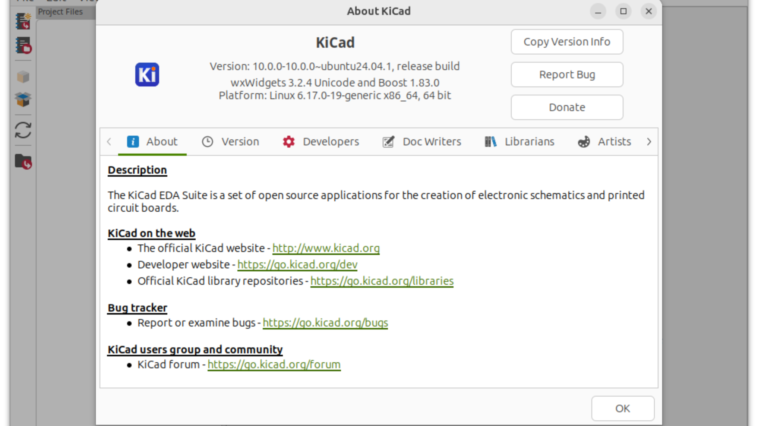758x426 pixels.
Task: Click the open project folder in file explorer icon
Action: click(x=22, y=161)
